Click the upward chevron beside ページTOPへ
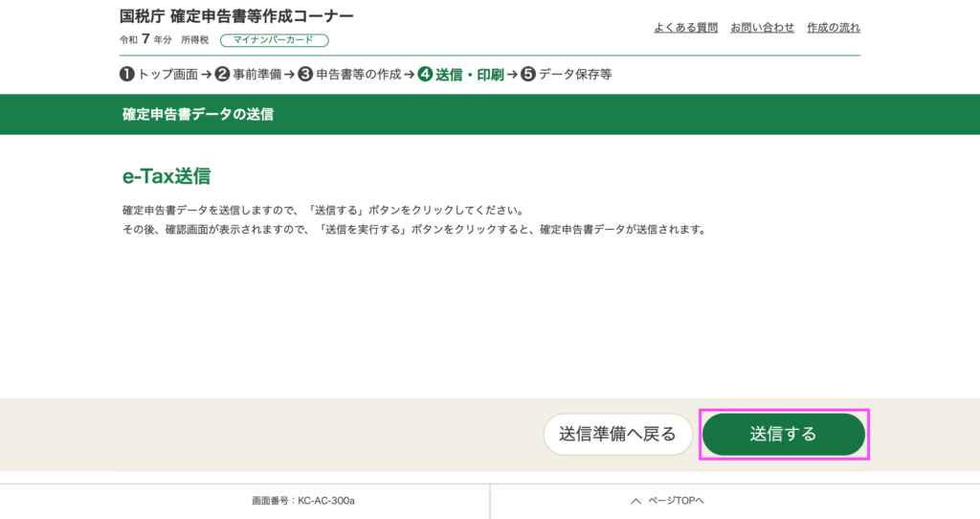 (635, 501)
